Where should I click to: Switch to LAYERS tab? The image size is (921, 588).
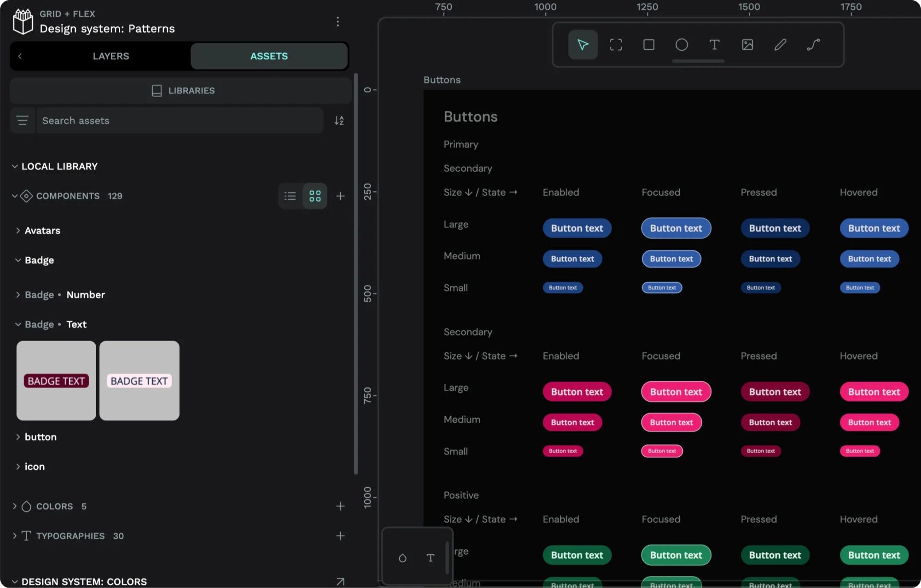pos(111,55)
